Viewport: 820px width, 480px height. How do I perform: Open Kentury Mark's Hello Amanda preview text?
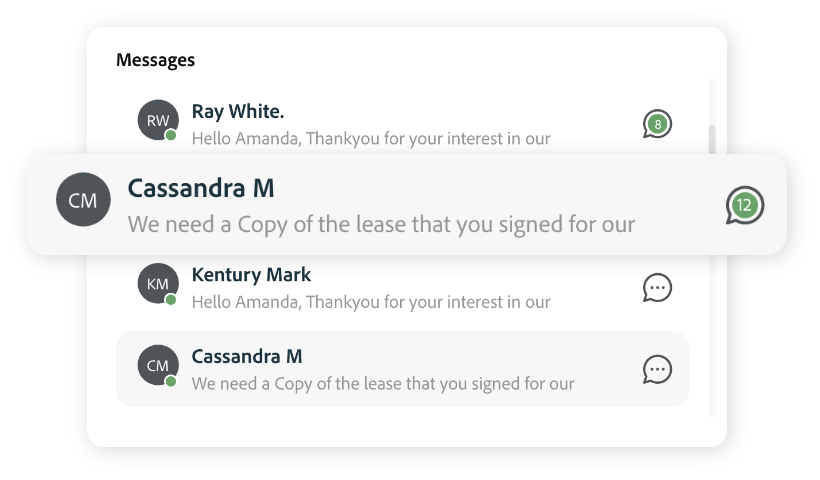click(x=371, y=302)
